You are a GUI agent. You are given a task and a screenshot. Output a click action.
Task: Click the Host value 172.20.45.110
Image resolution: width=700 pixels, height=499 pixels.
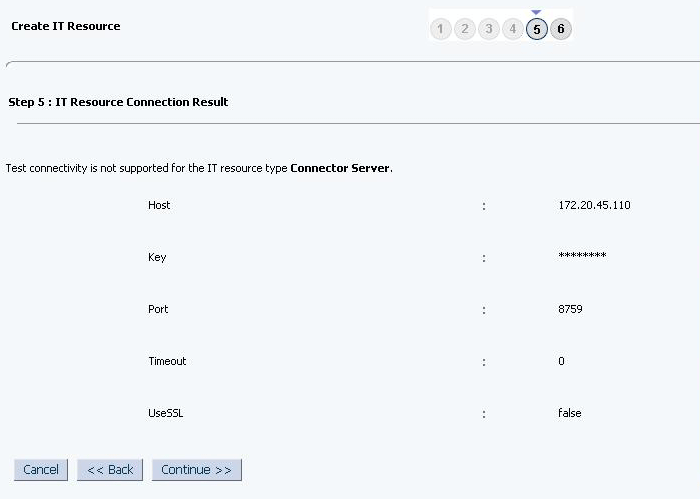[x=594, y=205]
